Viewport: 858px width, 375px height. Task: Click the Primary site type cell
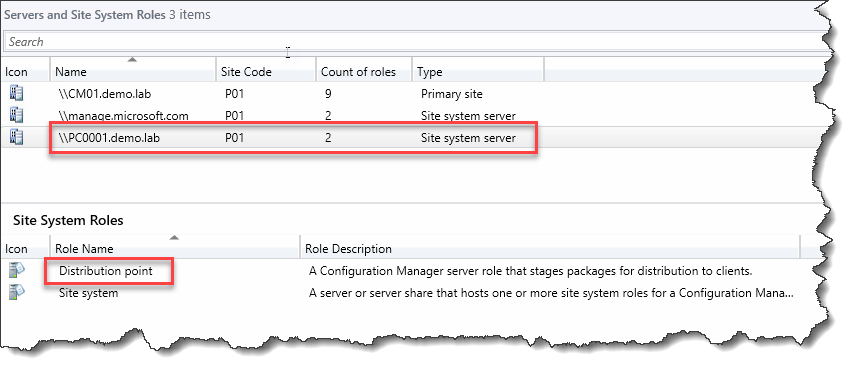point(451,94)
